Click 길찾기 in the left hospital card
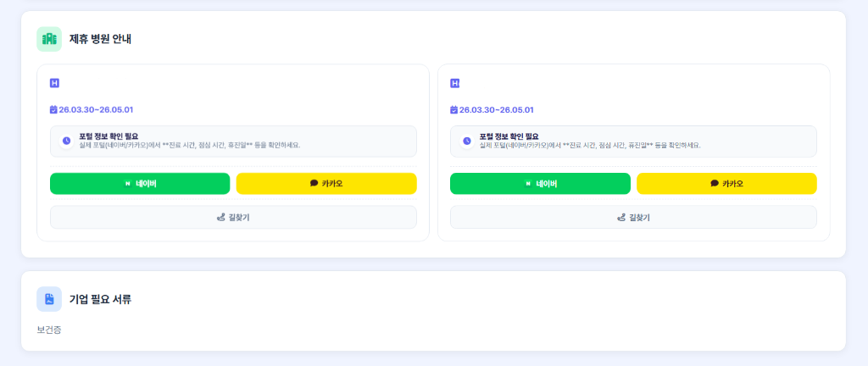Screen dimensions: 868x366 click(x=233, y=217)
